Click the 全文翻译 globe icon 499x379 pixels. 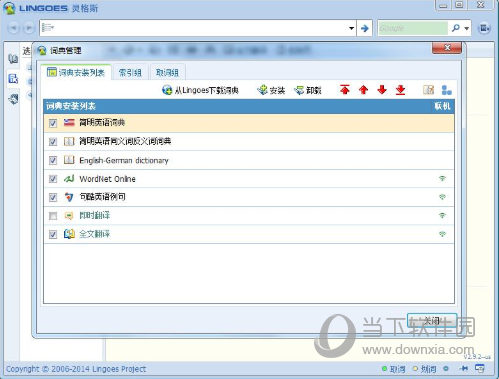click(69, 234)
